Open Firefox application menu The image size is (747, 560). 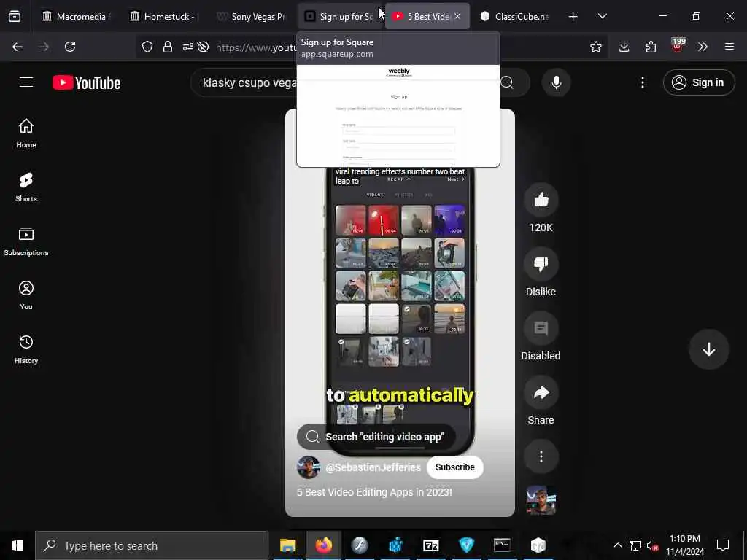point(729,47)
